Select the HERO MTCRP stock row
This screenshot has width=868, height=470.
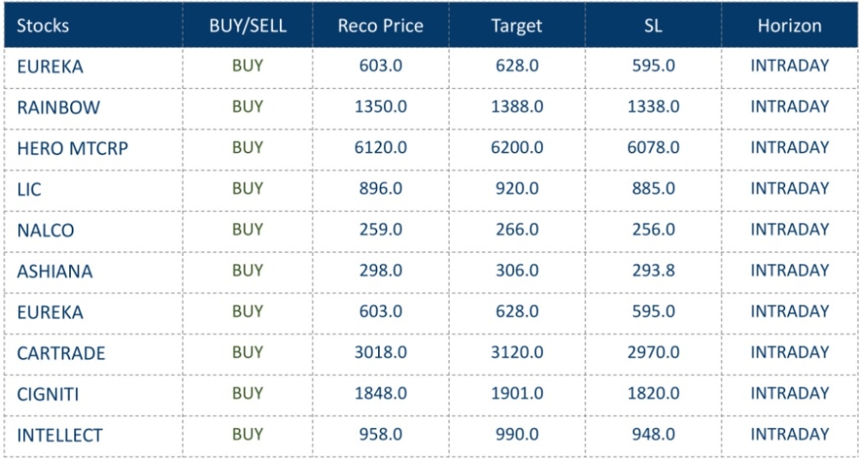(x=73, y=148)
